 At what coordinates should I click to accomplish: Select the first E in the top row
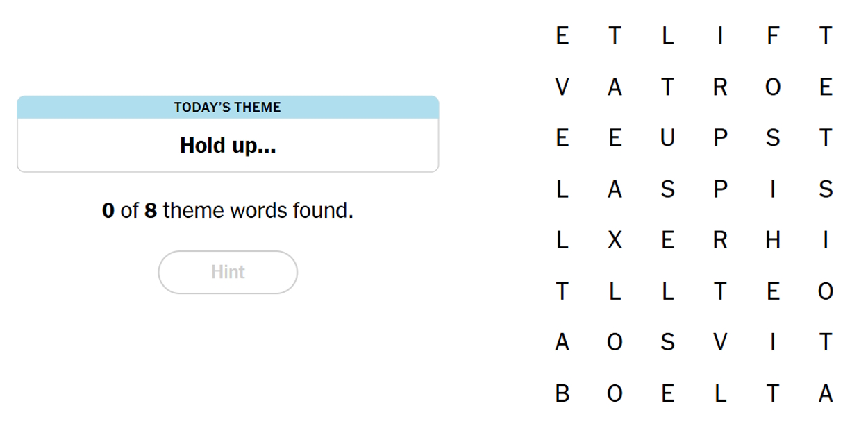pyautogui.click(x=561, y=36)
